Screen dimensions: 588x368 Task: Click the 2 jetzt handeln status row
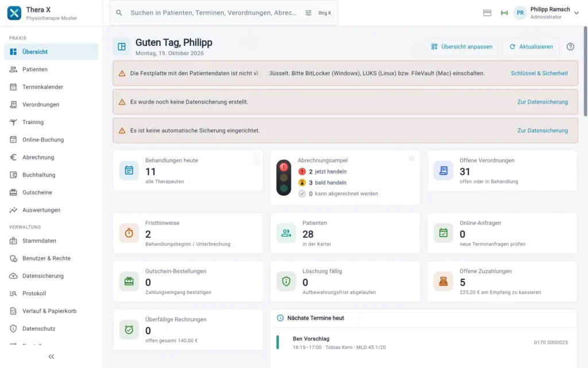[x=323, y=171]
